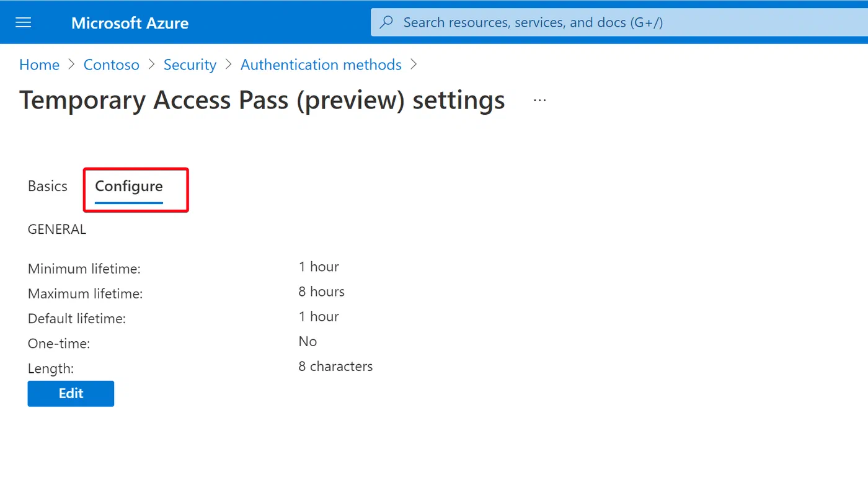Viewport: 868px width, 482px height.
Task: Select the Minimum lifetime label
Action: click(84, 269)
